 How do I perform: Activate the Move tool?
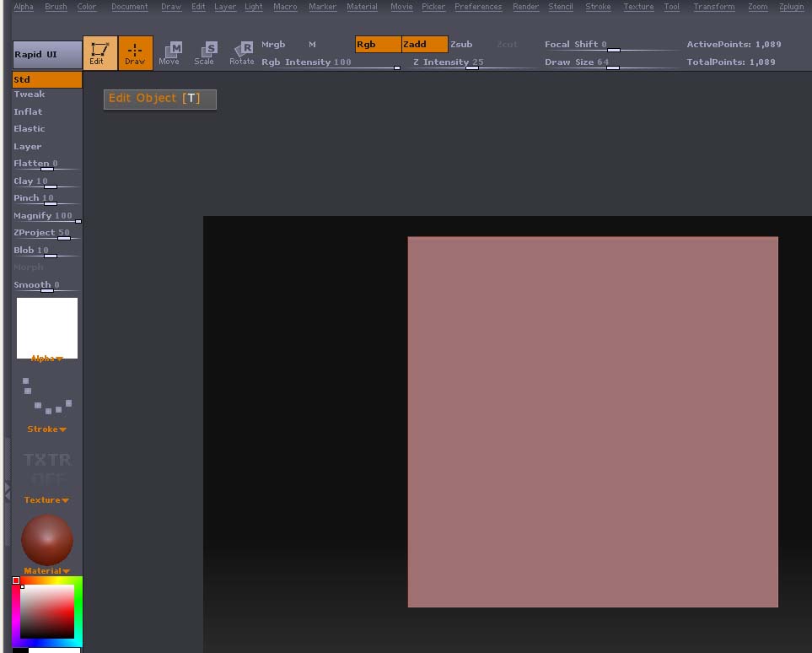pyautogui.click(x=169, y=53)
